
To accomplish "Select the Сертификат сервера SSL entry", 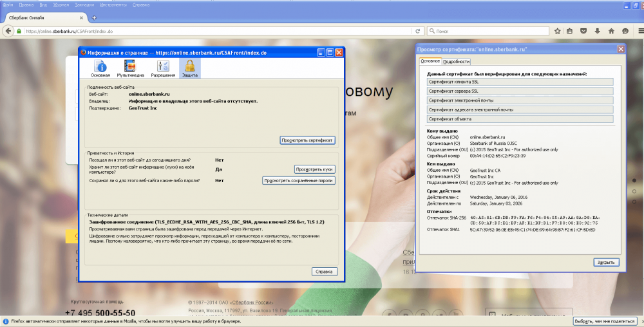I will (x=520, y=91).
